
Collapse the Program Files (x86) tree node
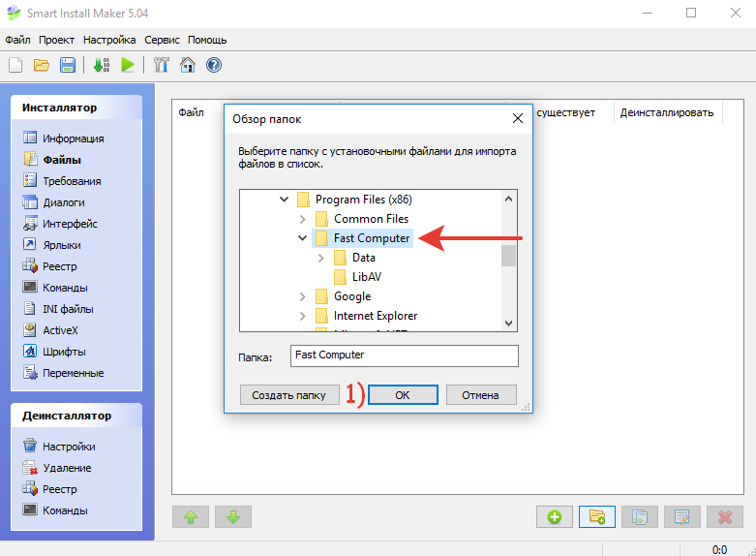point(284,199)
